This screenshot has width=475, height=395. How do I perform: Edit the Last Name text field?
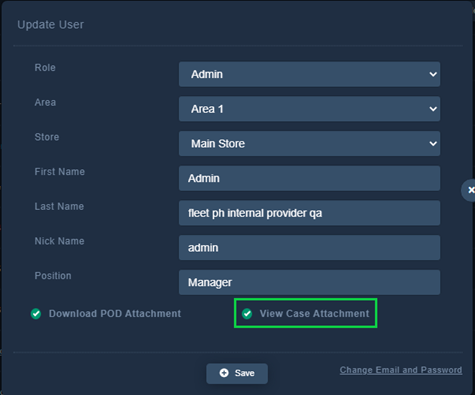click(309, 213)
